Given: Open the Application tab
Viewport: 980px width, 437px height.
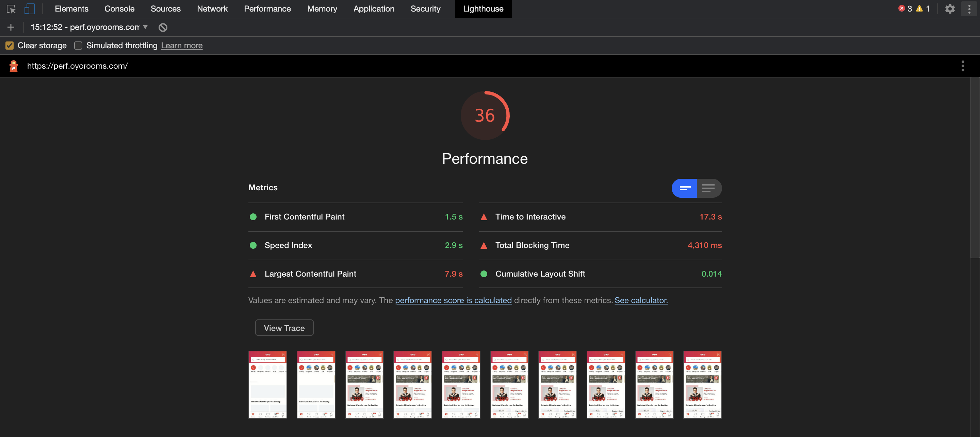Looking at the screenshot, I should pyautogui.click(x=374, y=9).
